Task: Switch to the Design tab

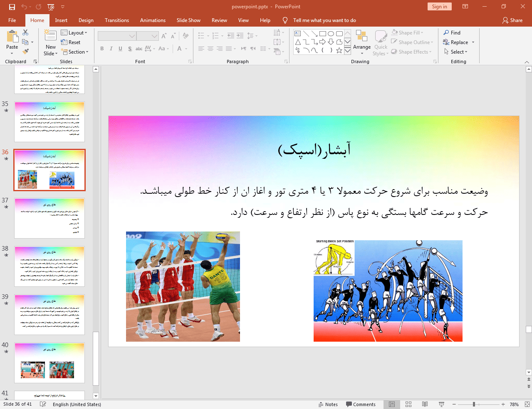Action: coord(86,20)
